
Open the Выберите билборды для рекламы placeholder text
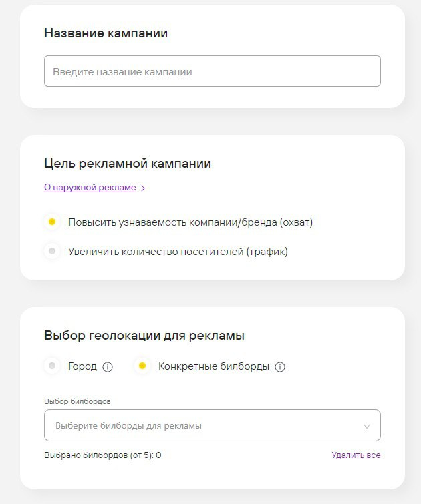point(128,425)
